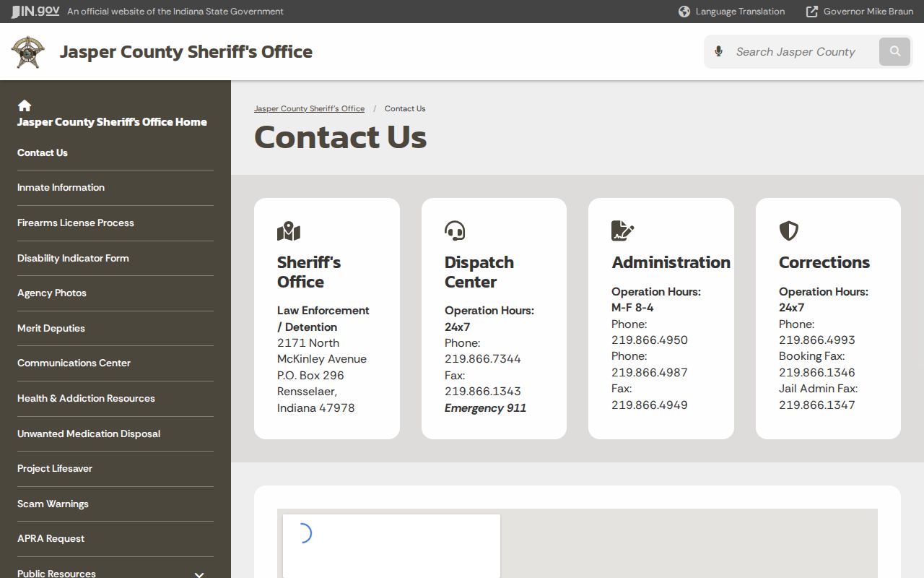
Task: Click the globe Language Translation icon
Action: click(684, 12)
